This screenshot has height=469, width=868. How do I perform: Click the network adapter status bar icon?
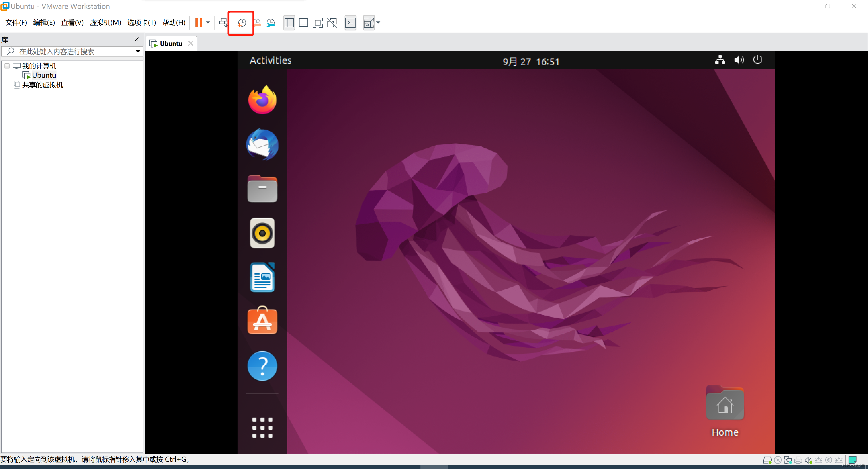pos(788,460)
